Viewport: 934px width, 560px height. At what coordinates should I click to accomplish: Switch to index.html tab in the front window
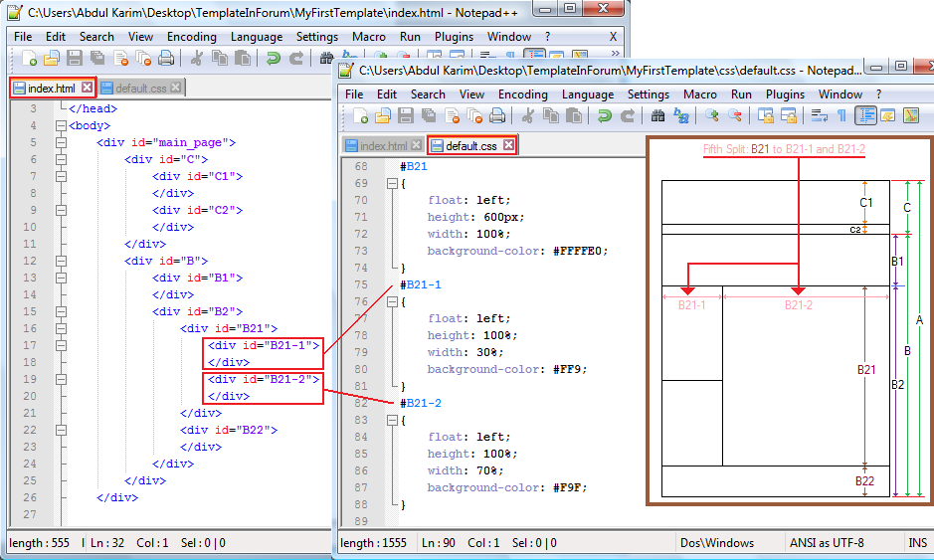click(382, 146)
